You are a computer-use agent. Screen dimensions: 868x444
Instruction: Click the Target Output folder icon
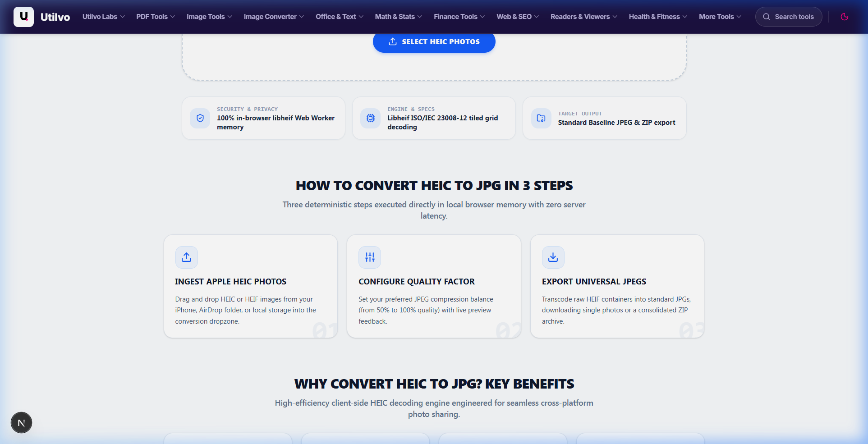[541, 118]
